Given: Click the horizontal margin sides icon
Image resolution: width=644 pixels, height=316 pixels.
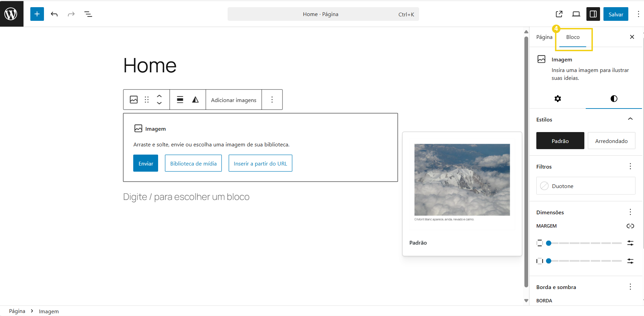Looking at the screenshot, I should tap(540, 261).
